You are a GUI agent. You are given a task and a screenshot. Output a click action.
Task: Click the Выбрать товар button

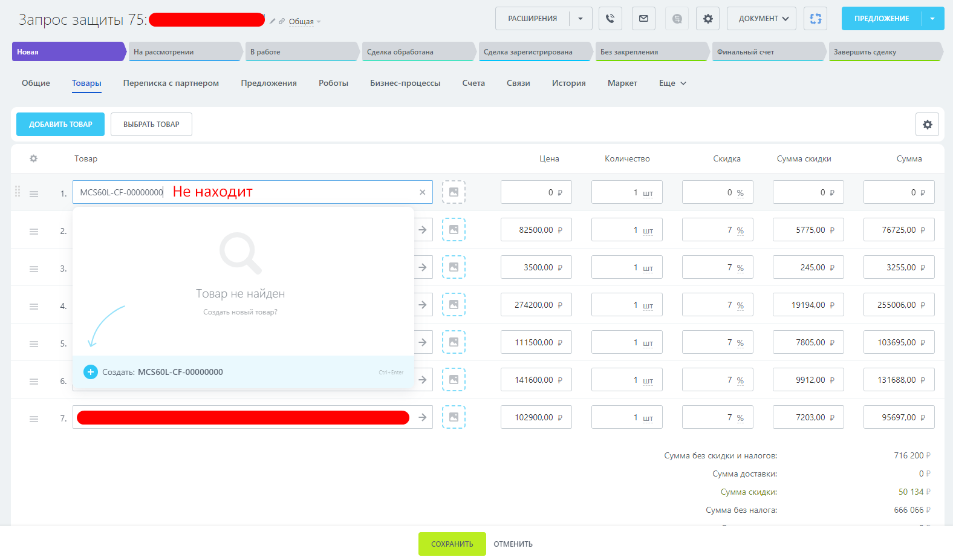pyautogui.click(x=151, y=125)
